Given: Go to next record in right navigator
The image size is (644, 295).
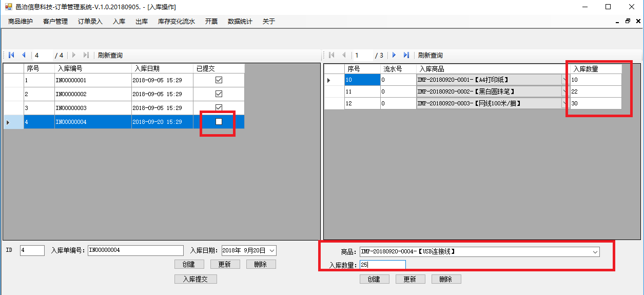Looking at the screenshot, I should click(x=394, y=55).
